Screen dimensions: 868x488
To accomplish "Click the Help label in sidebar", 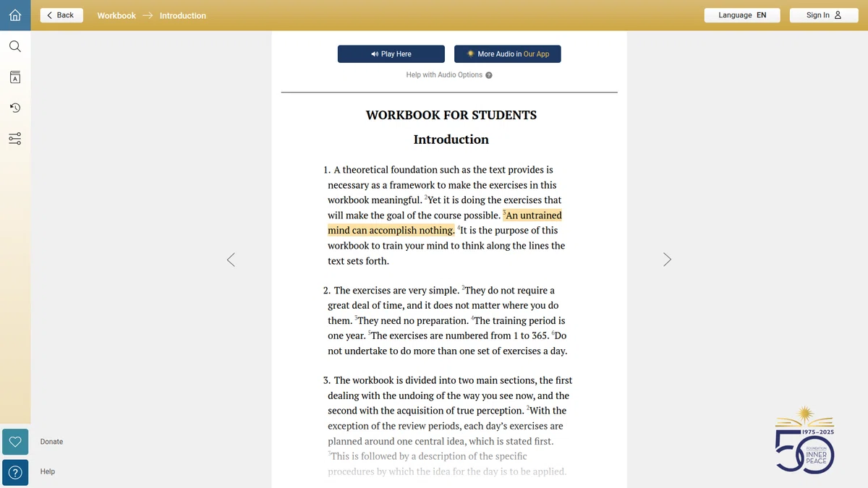I will pyautogui.click(x=48, y=472).
